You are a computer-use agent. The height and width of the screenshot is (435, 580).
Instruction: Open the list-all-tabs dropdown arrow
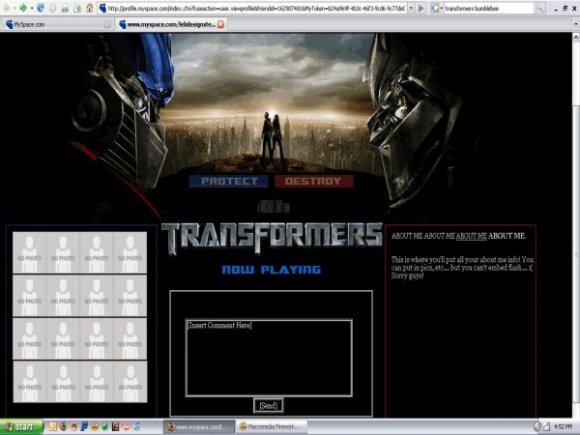coord(576,24)
